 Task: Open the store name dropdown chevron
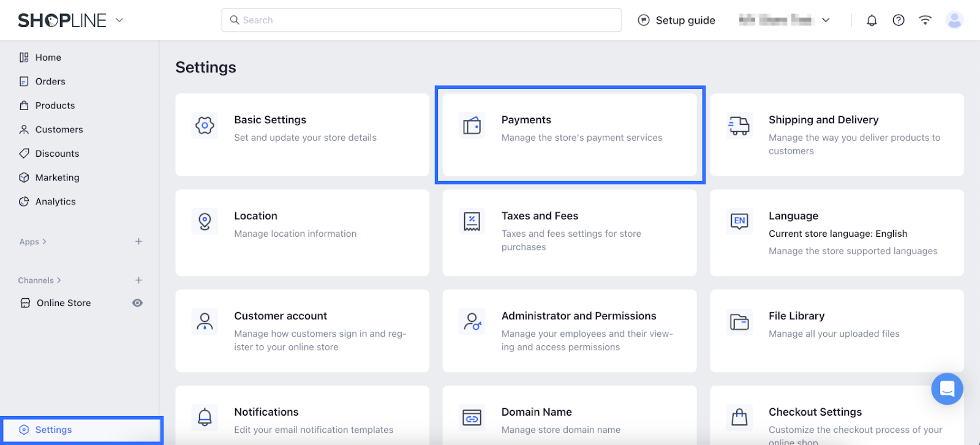point(826,20)
